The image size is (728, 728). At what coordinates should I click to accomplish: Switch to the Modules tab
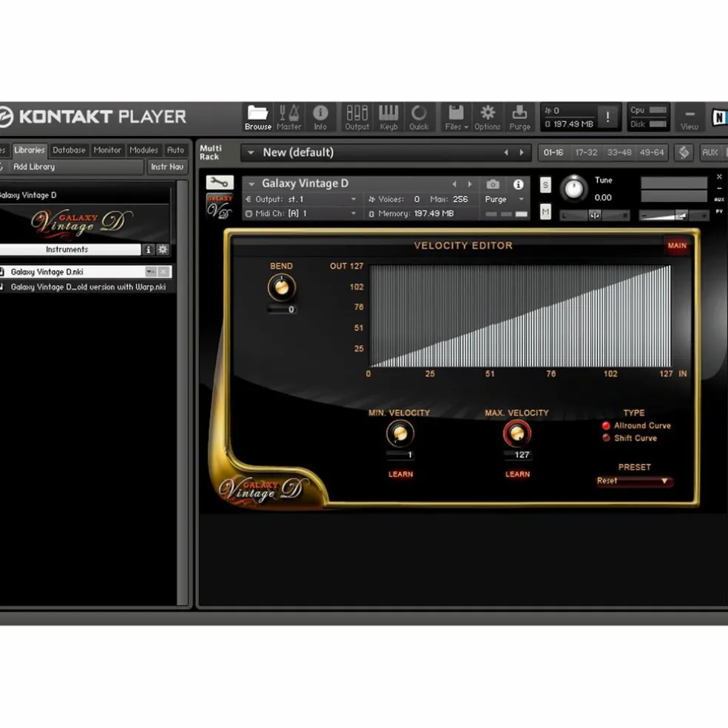click(x=144, y=150)
